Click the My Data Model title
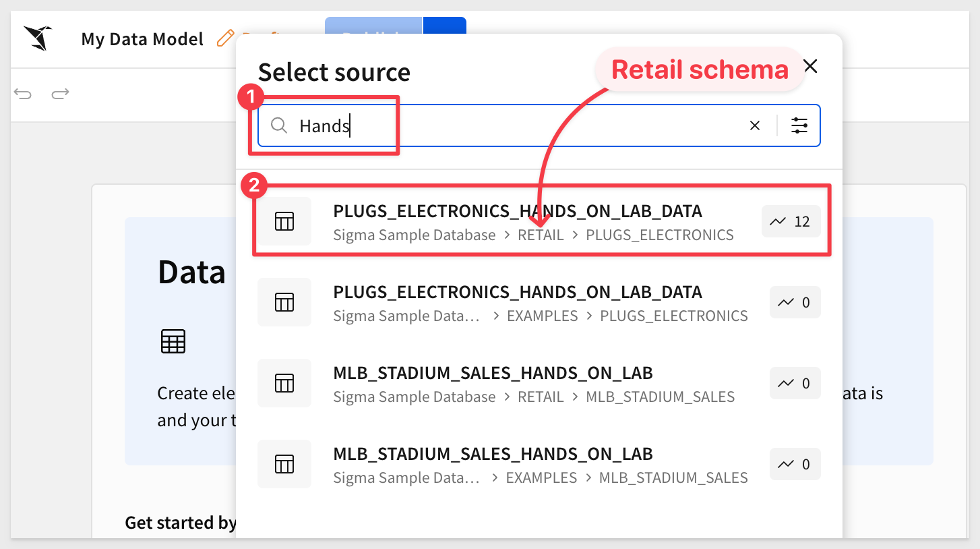The image size is (980, 549). coord(142,39)
